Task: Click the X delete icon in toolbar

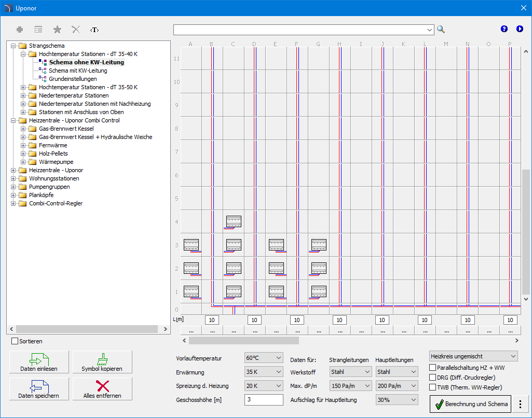Action: pos(76,30)
